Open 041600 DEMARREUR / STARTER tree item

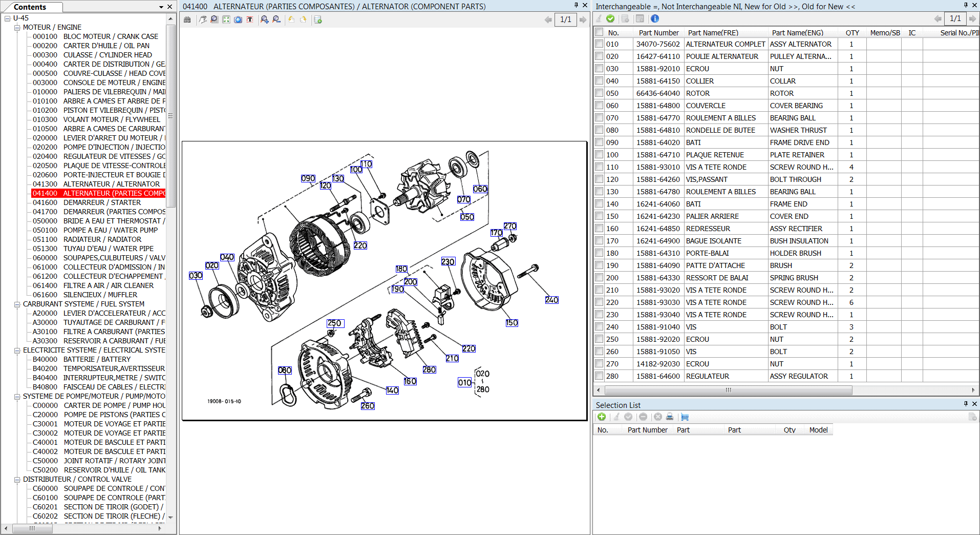pyautogui.click(x=87, y=202)
